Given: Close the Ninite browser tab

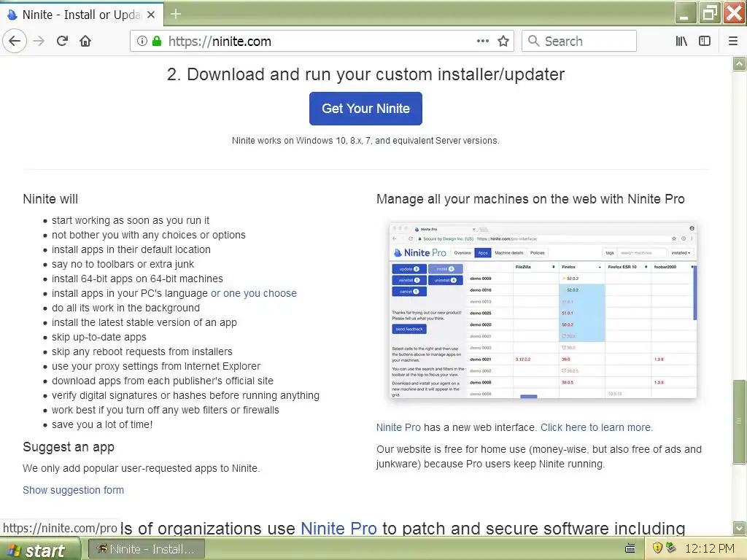Looking at the screenshot, I should pos(151,15).
